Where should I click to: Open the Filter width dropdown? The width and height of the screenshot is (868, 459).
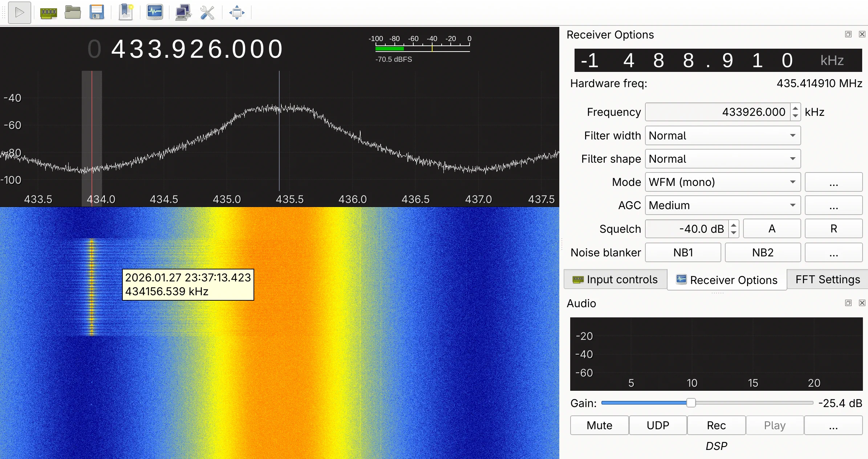pyautogui.click(x=722, y=135)
